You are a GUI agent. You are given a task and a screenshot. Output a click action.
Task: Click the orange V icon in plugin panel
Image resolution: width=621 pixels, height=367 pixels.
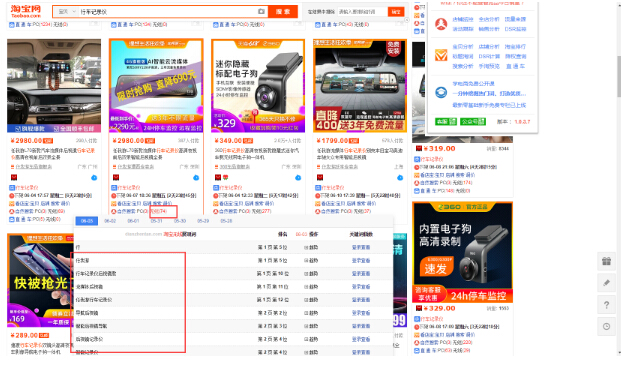click(441, 55)
